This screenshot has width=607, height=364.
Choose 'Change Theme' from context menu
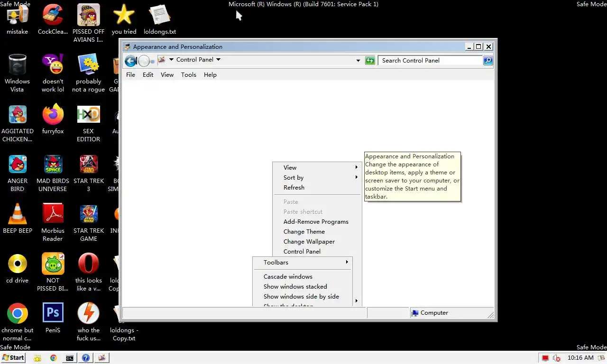pyautogui.click(x=316, y=231)
